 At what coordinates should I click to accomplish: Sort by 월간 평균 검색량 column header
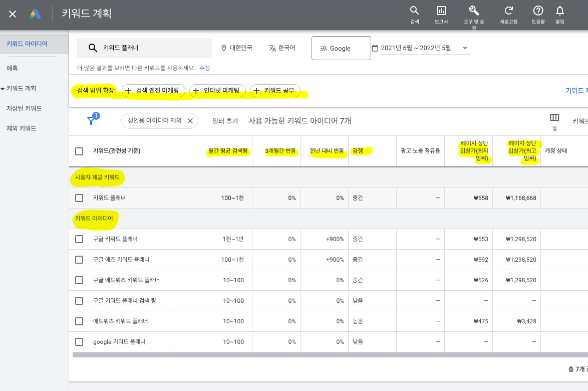click(228, 151)
